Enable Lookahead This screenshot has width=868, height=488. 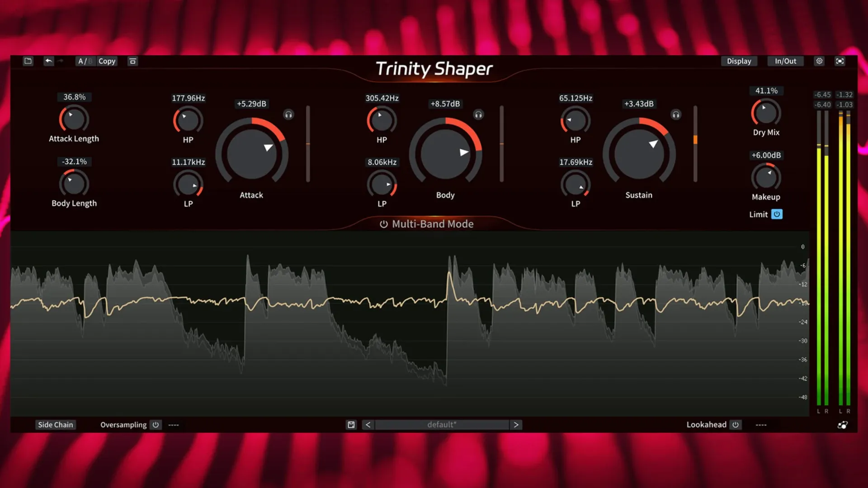pos(735,425)
